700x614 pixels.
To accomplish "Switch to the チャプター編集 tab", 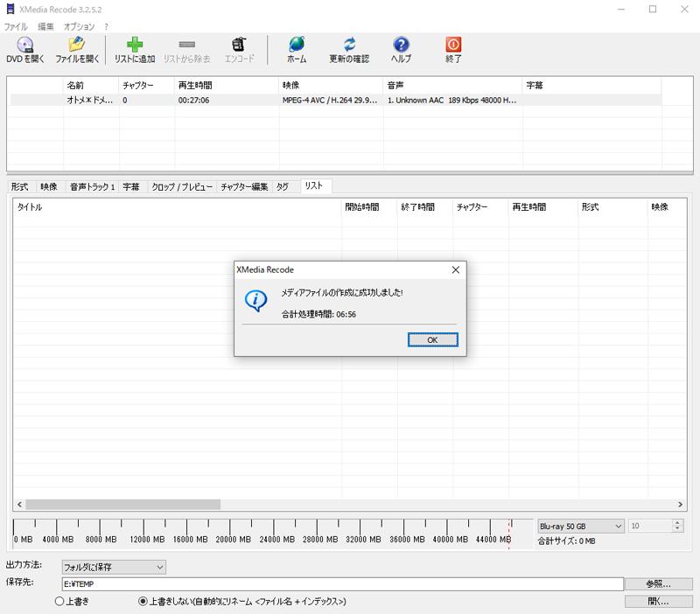I will (x=244, y=186).
